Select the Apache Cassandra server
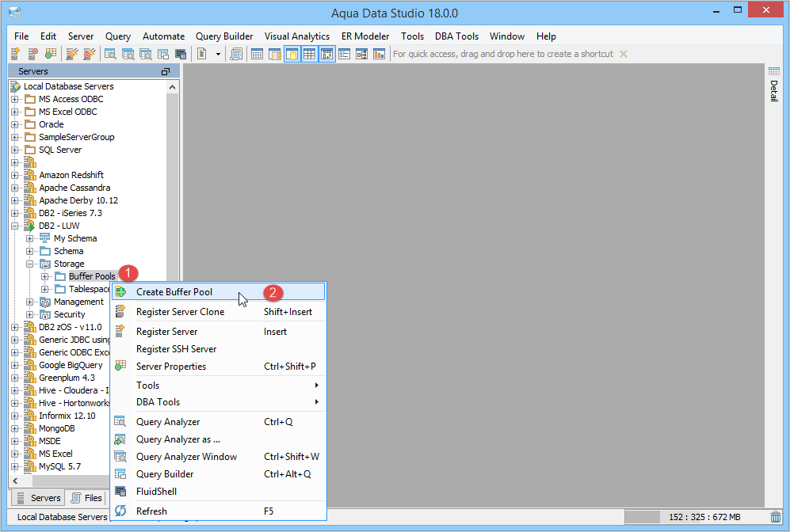The height and width of the screenshot is (532, 790). 74,188
